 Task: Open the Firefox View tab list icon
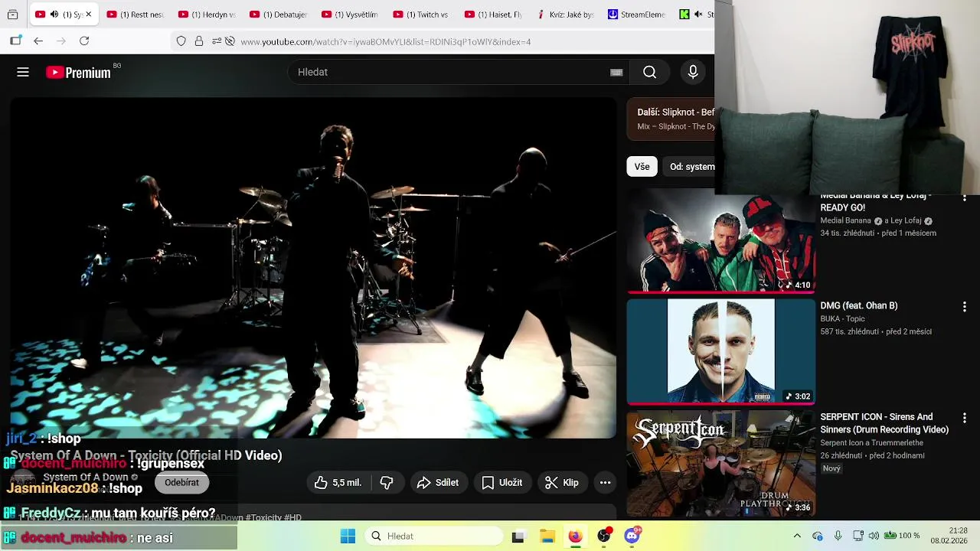(12, 15)
